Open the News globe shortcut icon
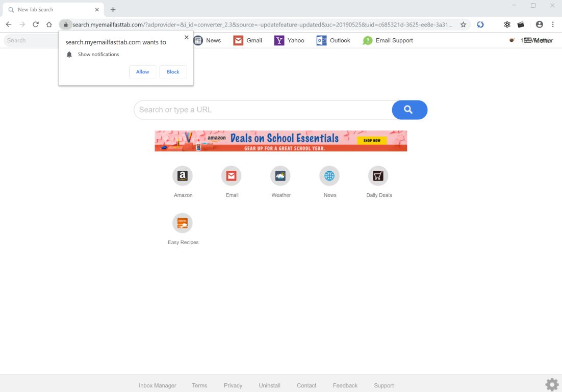Viewport: 562px width, 392px height. tap(329, 176)
